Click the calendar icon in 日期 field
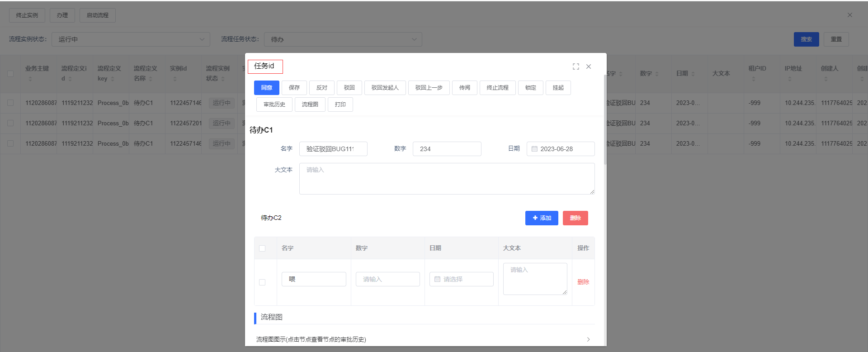The width and height of the screenshot is (868, 352). pos(534,149)
